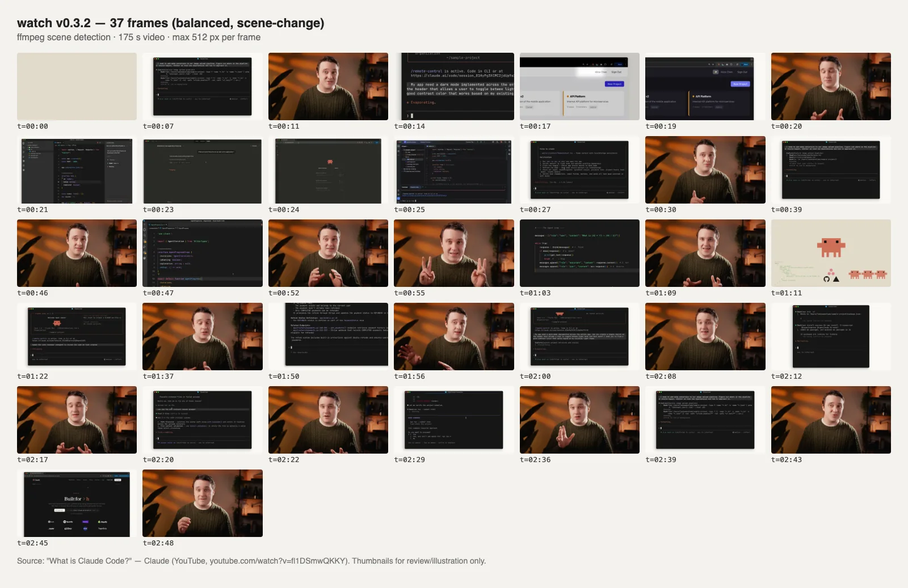
Task: Select the light-mode app frame at t=00:17
Action: coord(579,86)
